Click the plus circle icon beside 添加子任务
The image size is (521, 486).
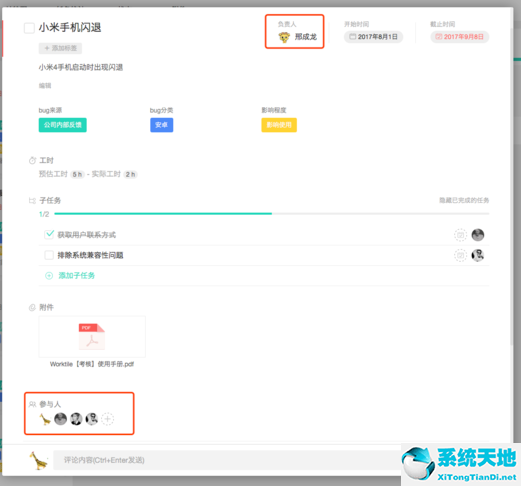49,276
